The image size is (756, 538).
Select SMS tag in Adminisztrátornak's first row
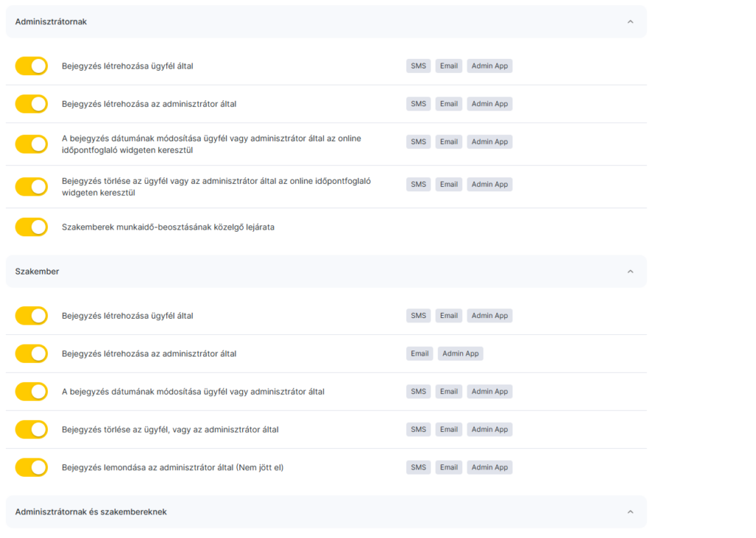pyautogui.click(x=419, y=66)
